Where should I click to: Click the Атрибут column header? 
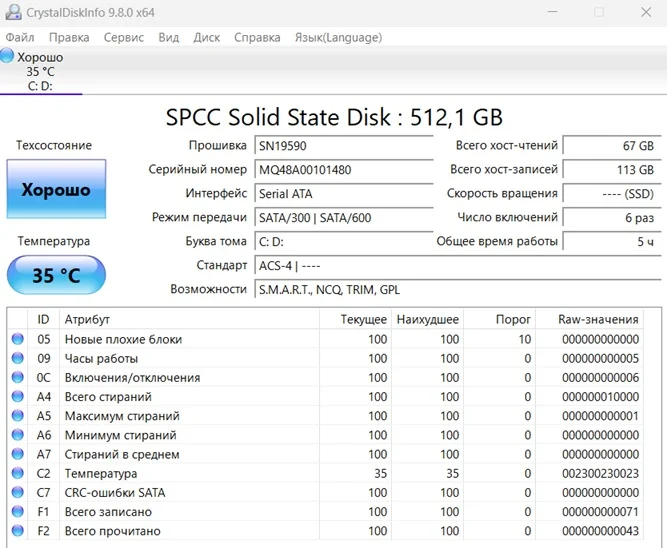point(189,319)
